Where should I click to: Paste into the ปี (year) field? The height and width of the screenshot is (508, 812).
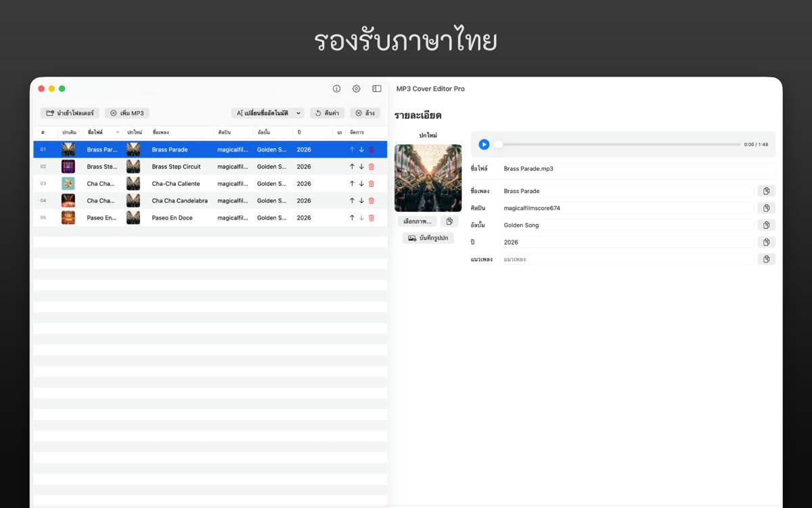tap(767, 242)
